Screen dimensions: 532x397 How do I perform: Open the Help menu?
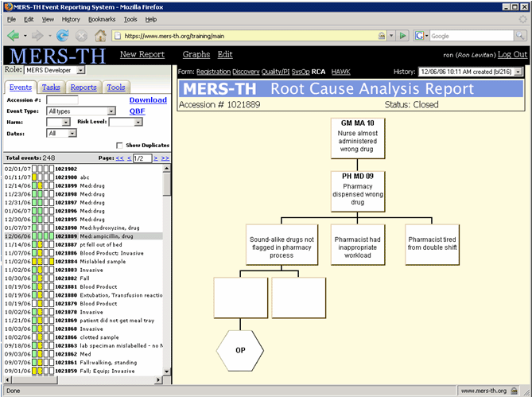[x=151, y=19]
